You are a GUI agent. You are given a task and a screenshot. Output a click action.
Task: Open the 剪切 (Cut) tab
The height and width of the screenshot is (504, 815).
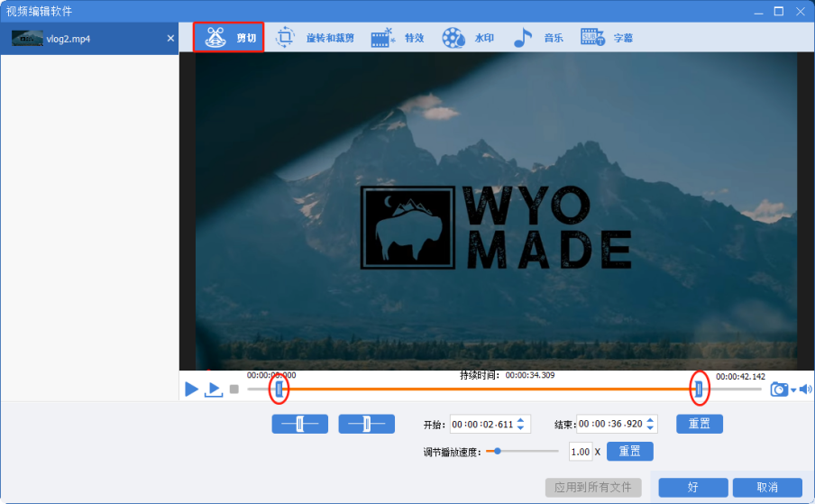coord(229,38)
